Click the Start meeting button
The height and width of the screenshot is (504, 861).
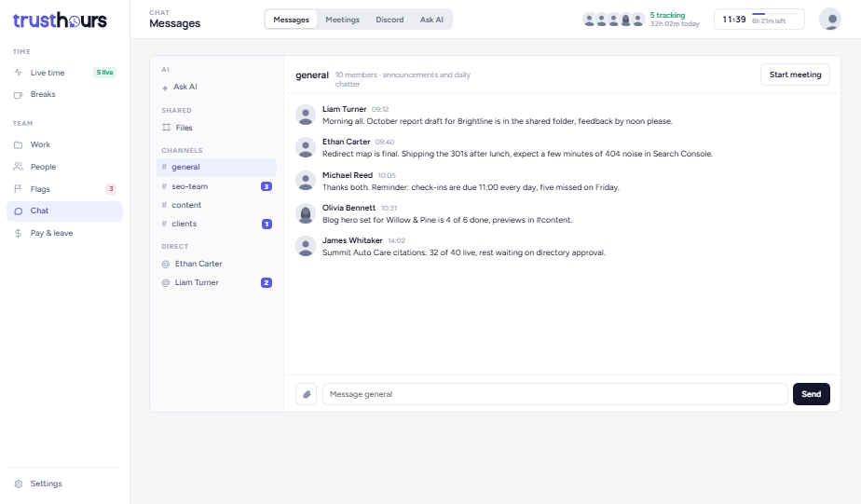coord(795,75)
